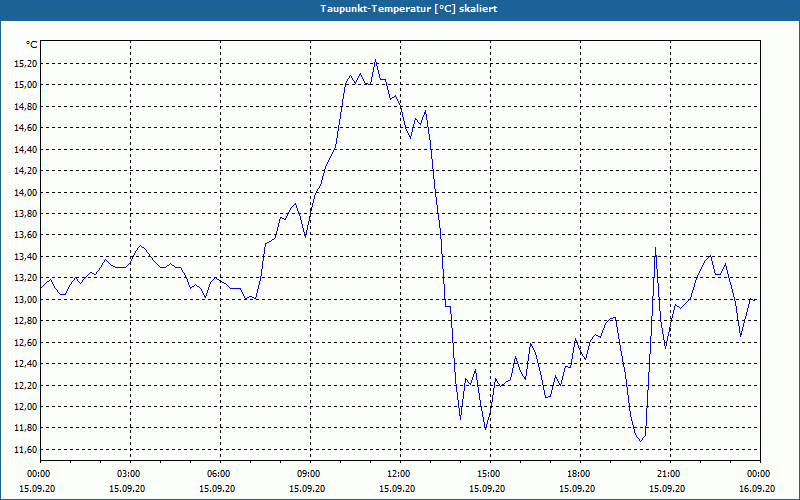800x500 pixels.
Task: Select the 13,60 axis tick label
Action: coord(26,235)
